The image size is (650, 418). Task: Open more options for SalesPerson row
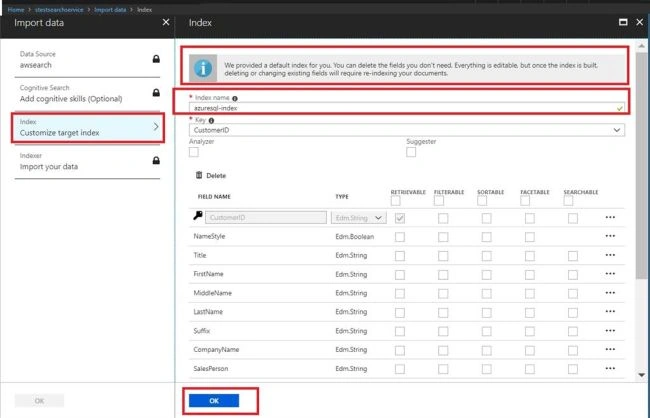click(x=610, y=368)
